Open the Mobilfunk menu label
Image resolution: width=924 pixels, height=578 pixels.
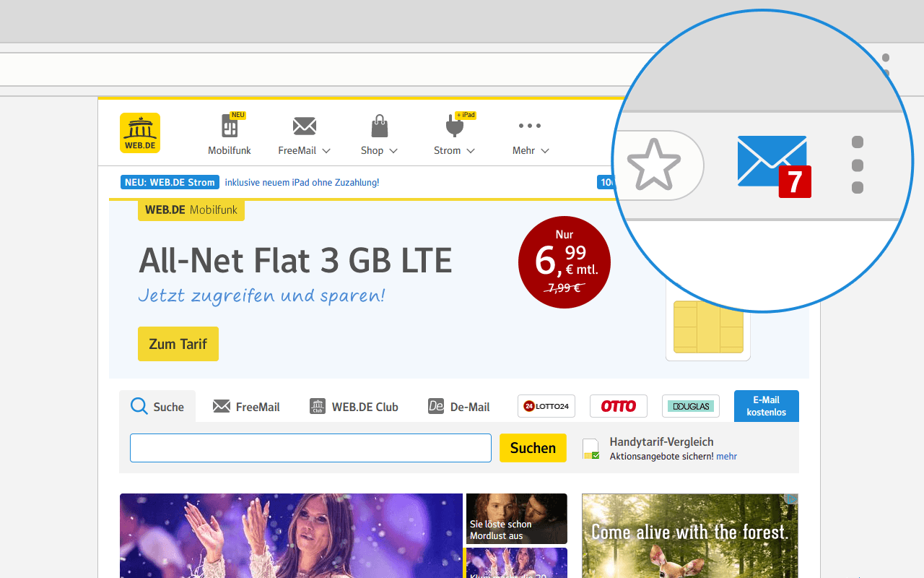pos(230,150)
